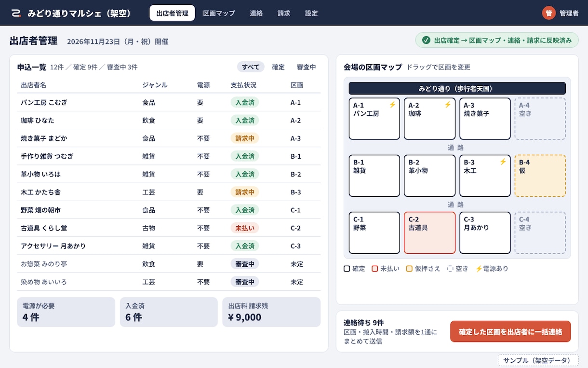The image size is (588, 368).
Task: Select map plot B-3 木工
Action: pos(485,176)
